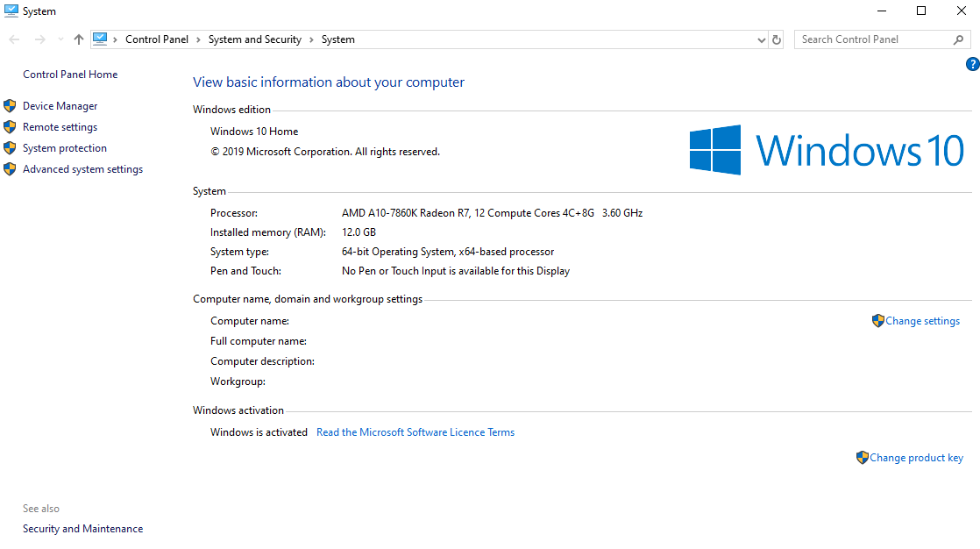Select System and Security in breadcrumb
This screenshot has height=549, width=980.
254,39
